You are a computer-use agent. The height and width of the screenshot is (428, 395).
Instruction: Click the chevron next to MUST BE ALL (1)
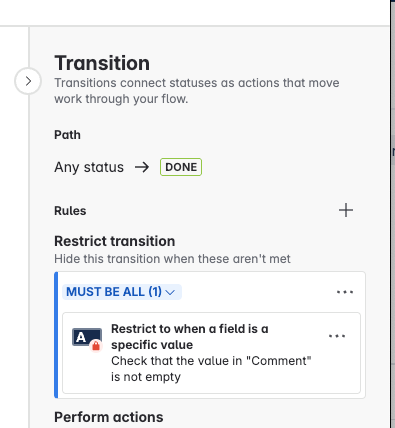[170, 292]
